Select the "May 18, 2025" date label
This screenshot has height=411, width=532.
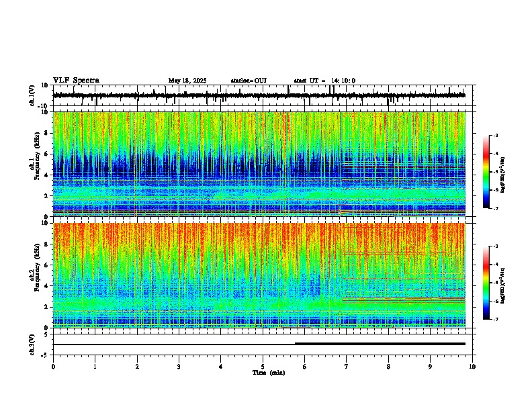pyautogui.click(x=187, y=81)
